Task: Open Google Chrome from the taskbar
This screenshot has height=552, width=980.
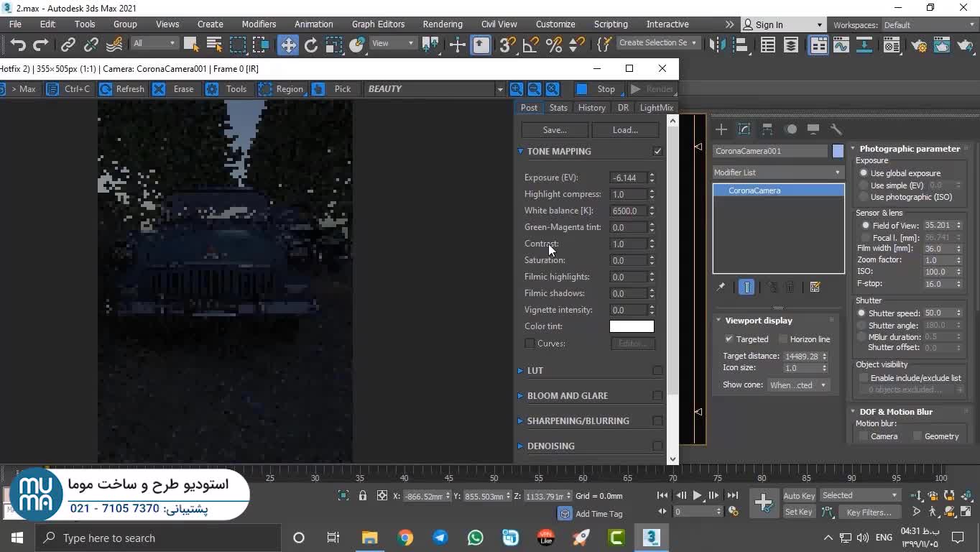Action: tap(405, 538)
